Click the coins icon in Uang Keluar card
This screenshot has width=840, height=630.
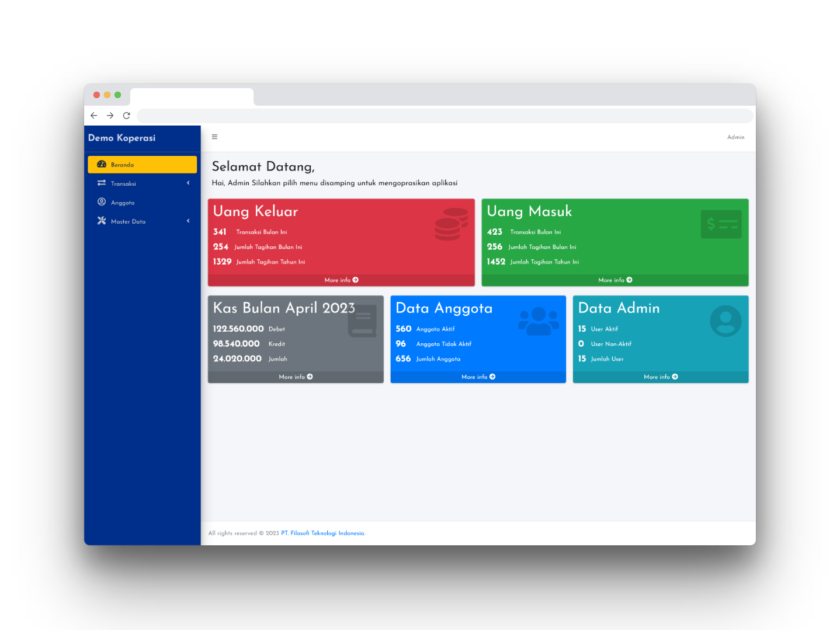[452, 224]
